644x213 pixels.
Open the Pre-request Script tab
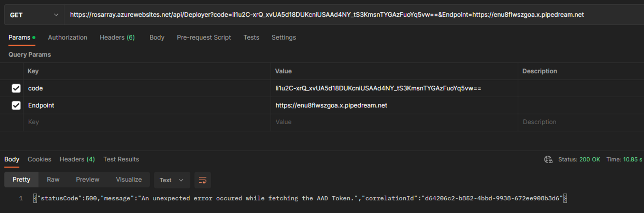coord(204,37)
